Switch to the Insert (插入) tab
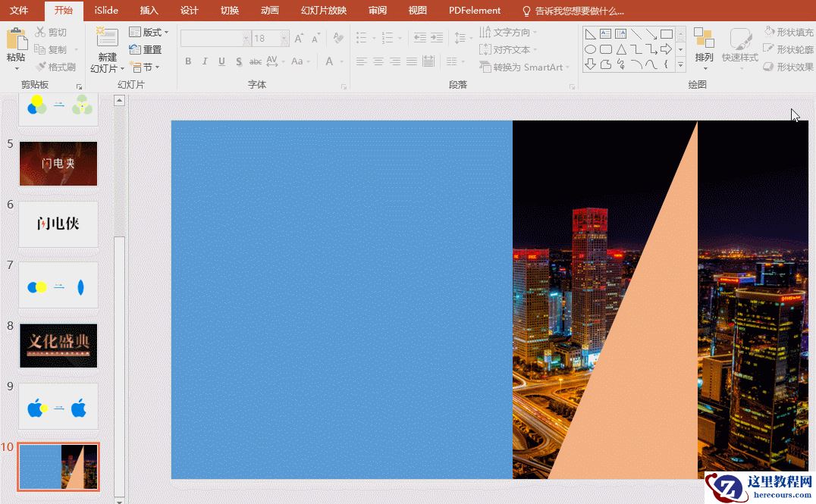This screenshot has width=816, height=504. coord(149,11)
